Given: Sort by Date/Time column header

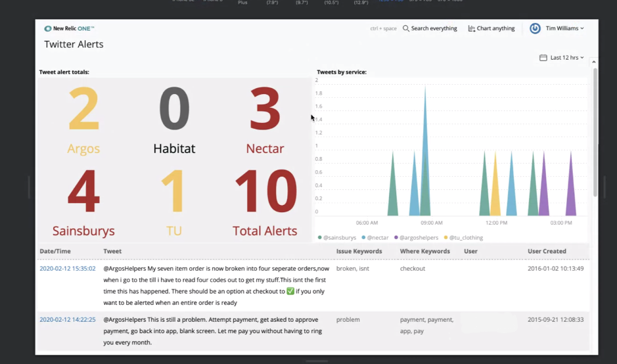Looking at the screenshot, I should (55, 251).
